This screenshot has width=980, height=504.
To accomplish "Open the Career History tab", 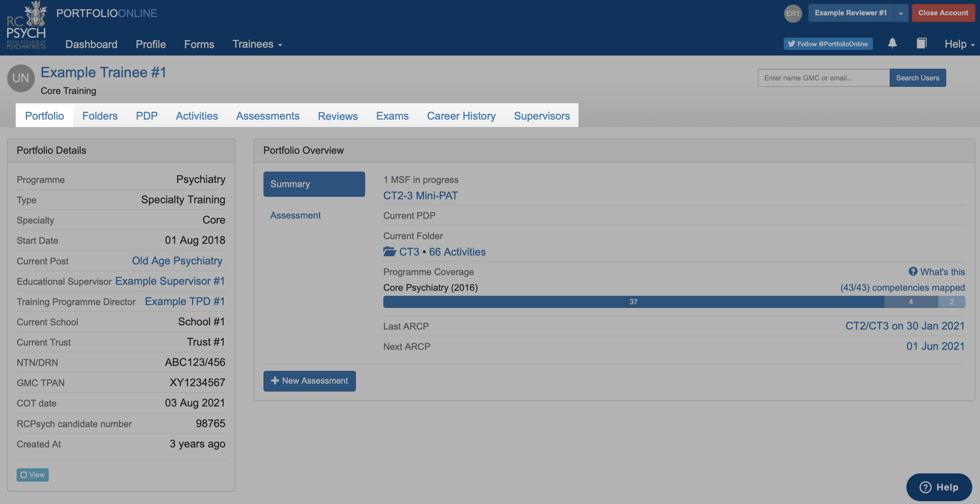I will point(461,116).
